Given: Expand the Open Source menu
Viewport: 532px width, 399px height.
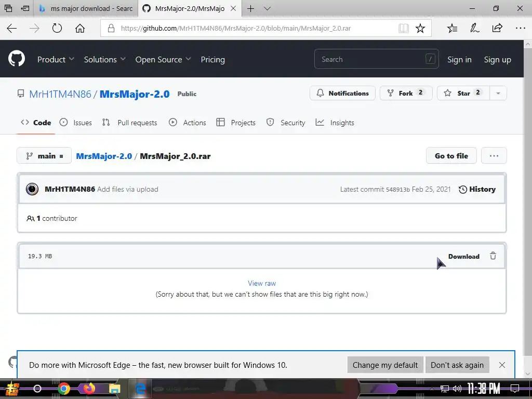Looking at the screenshot, I should (163, 59).
